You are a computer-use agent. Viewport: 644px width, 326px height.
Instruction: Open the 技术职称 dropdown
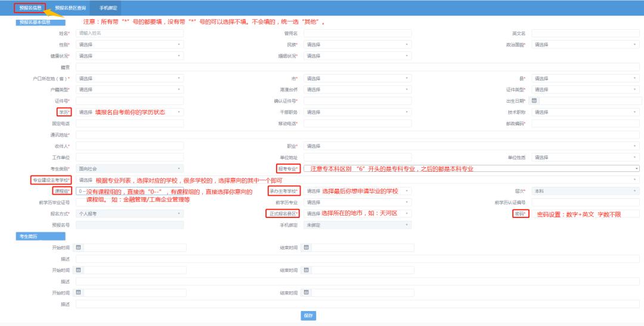[586, 112]
